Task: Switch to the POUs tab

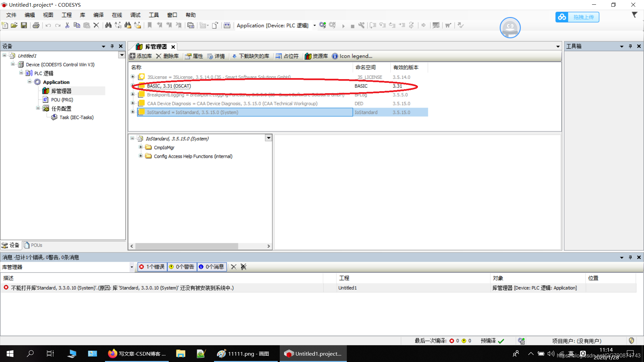Action: tap(33, 245)
